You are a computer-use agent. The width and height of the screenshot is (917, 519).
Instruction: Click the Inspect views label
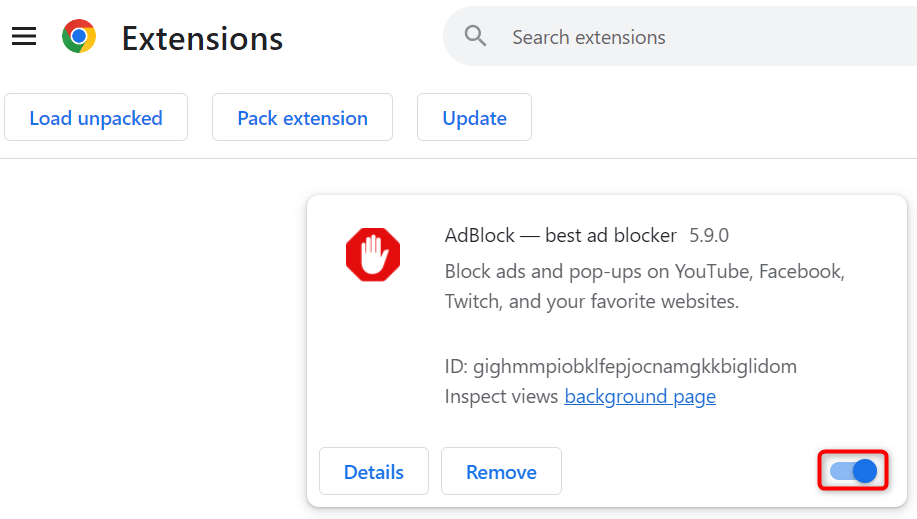501,397
